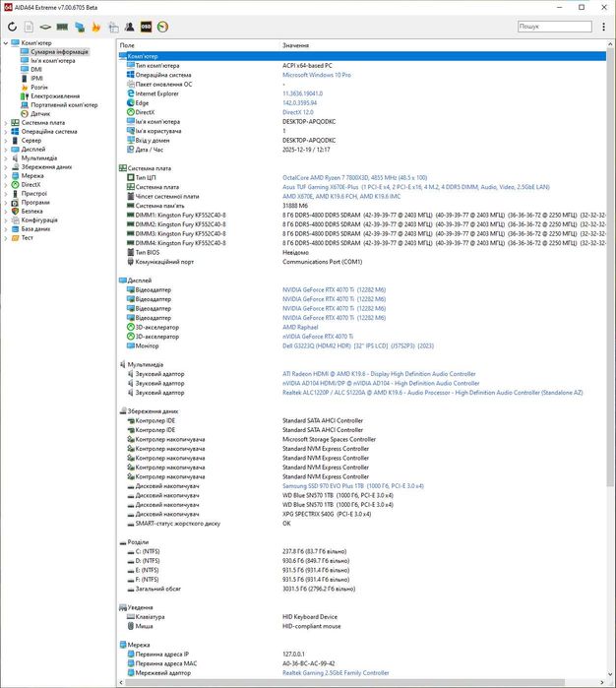Screen dimensions: 616x688
Task: Click the Електроживлення battery icon in tree
Action: click(x=25, y=96)
